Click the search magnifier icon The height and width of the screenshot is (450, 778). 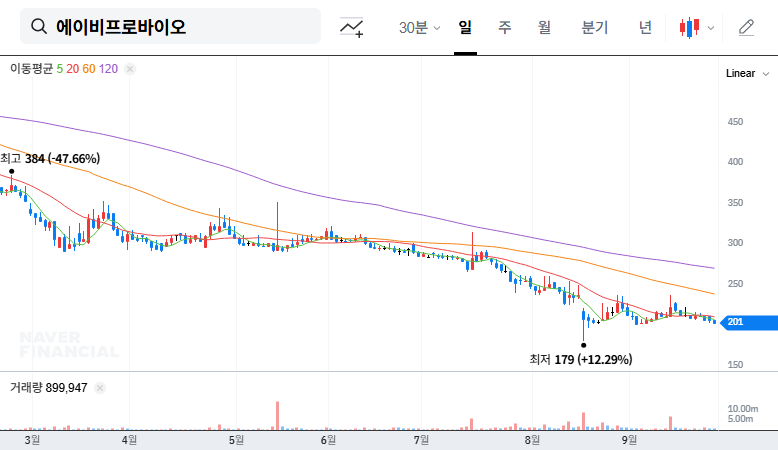pos(39,26)
